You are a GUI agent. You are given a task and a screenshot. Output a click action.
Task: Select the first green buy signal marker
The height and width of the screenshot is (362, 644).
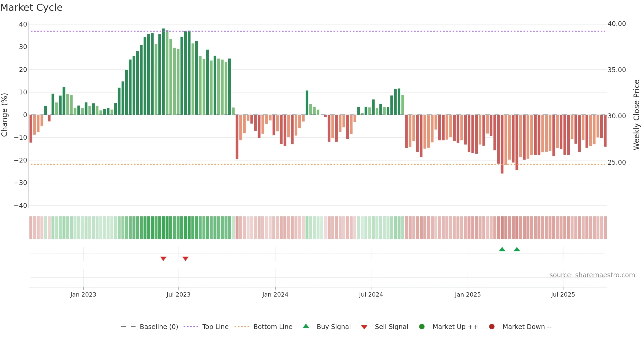[502, 249]
